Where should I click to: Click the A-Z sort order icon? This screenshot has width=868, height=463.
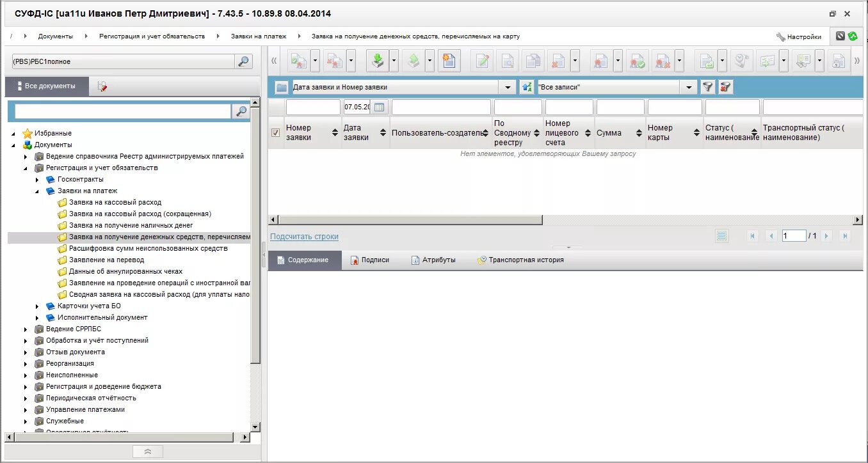(527, 87)
